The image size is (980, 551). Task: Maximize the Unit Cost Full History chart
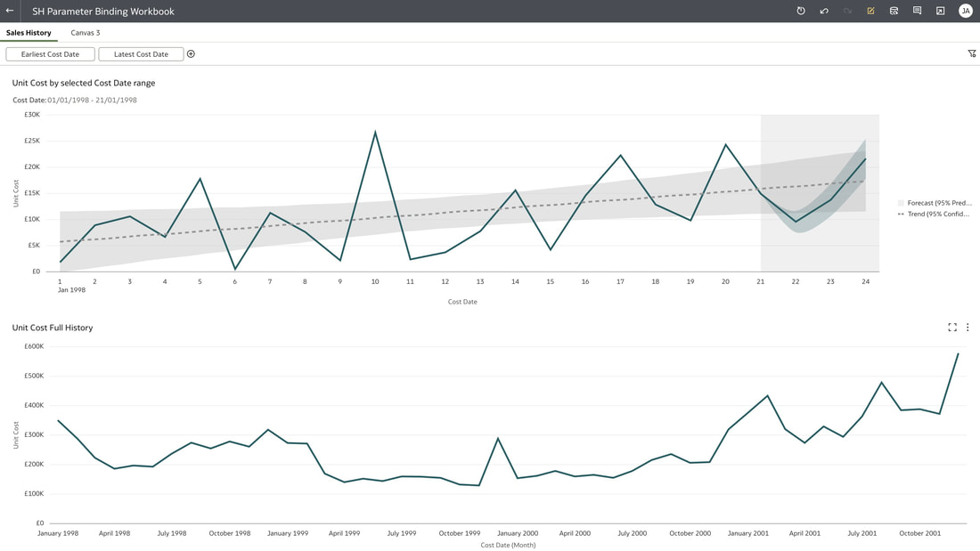(x=951, y=328)
